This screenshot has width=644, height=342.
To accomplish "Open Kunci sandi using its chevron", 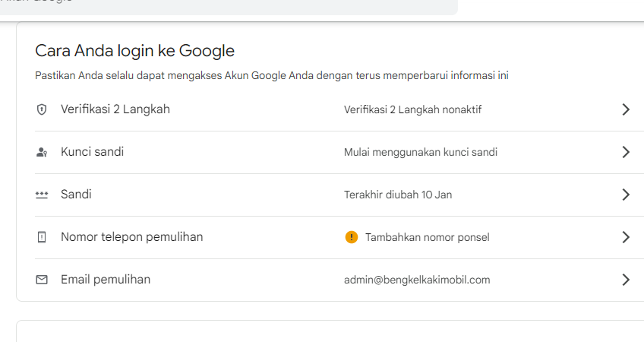I will [626, 152].
